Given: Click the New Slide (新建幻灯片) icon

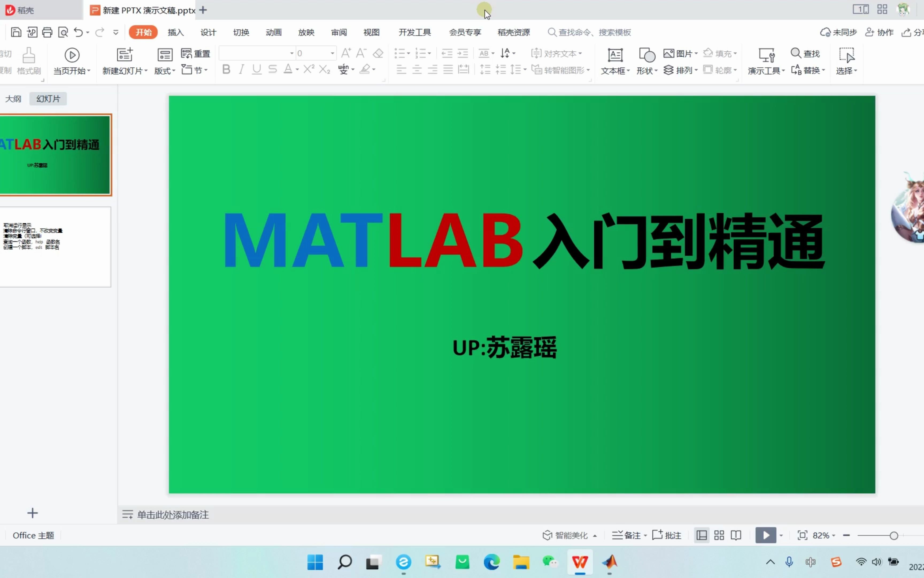Looking at the screenshot, I should pyautogui.click(x=125, y=55).
